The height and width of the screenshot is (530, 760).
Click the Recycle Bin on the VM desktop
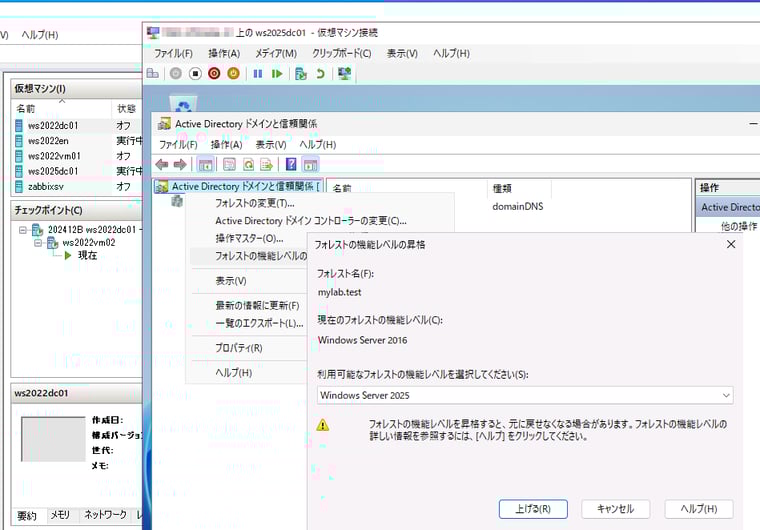(183, 104)
